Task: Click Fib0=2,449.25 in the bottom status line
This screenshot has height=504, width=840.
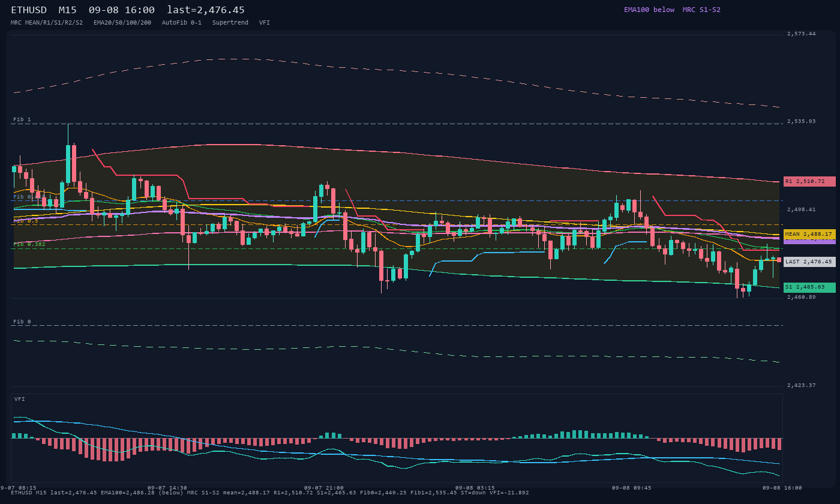Action: [x=385, y=493]
